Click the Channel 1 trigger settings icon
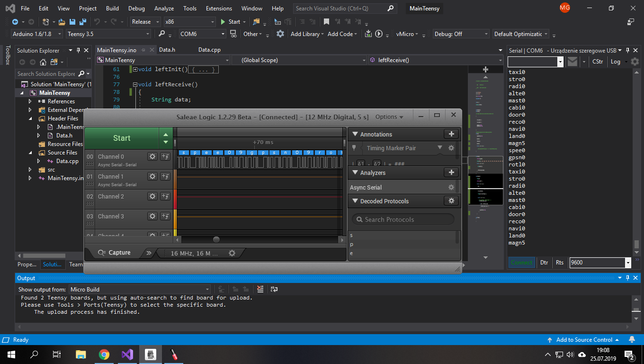Image resolution: width=644 pixels, height=364 pixels. [165, 176]
